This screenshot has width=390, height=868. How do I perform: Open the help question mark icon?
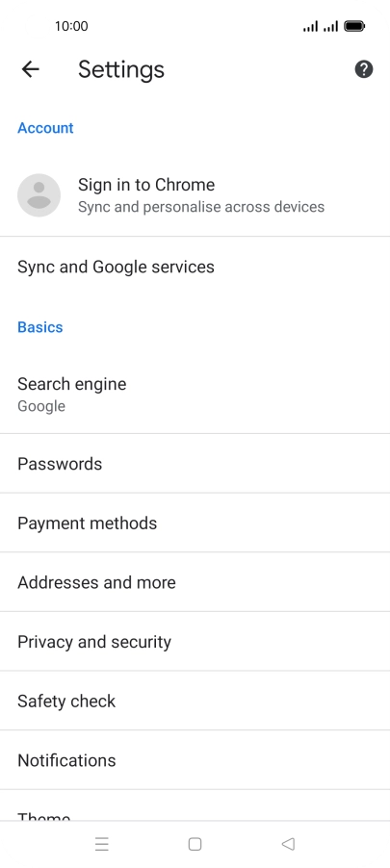pos(363,69)
